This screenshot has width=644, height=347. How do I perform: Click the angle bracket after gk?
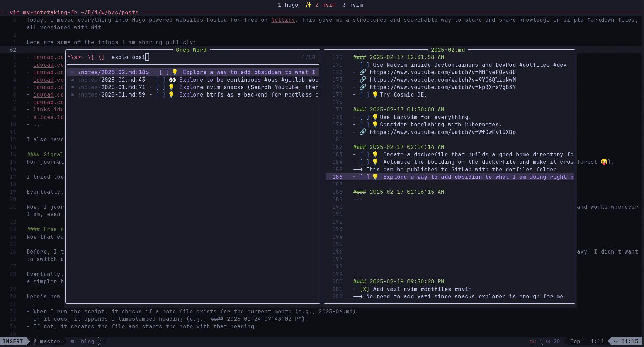click(x=541, y=341)
